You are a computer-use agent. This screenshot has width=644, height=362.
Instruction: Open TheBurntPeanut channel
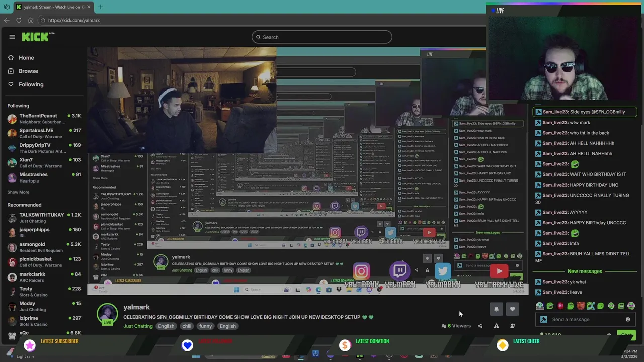(x=44, y=119)
